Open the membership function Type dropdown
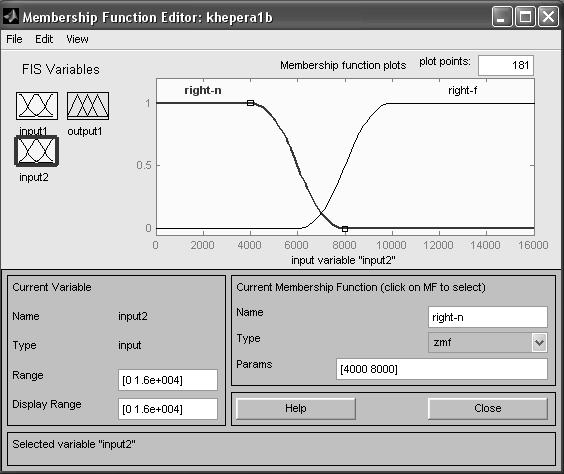The width and height of the screenshot is (564, 474). tap(488, 342)
